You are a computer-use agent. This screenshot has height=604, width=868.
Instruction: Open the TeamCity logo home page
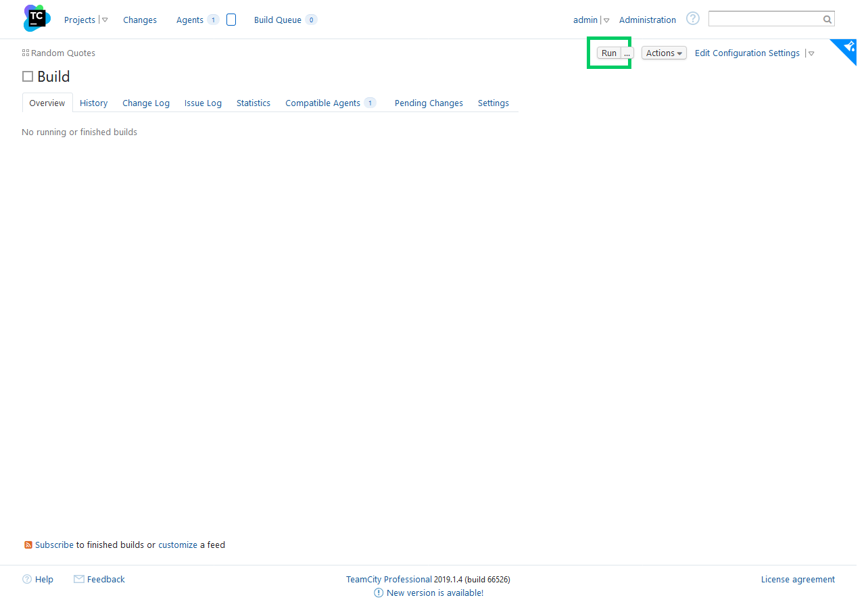coord(37,18)
